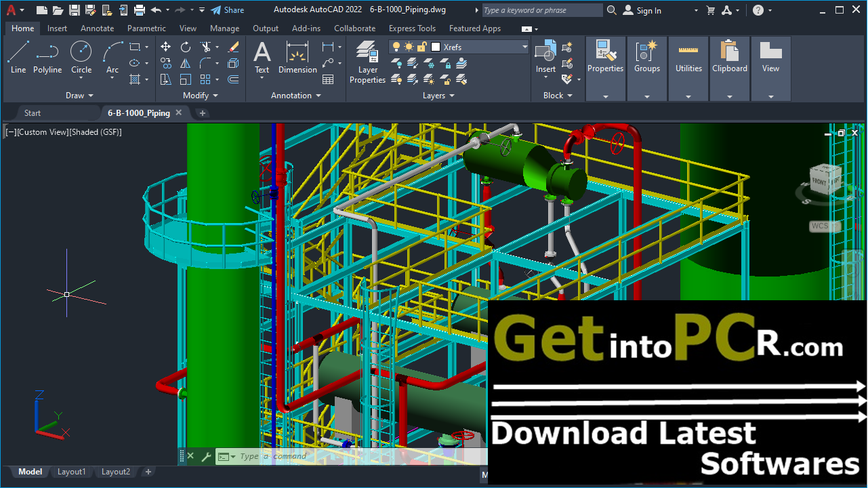Click Sign In
The image size is (868, 488).
pyautogui.click(x=642, y=10)
